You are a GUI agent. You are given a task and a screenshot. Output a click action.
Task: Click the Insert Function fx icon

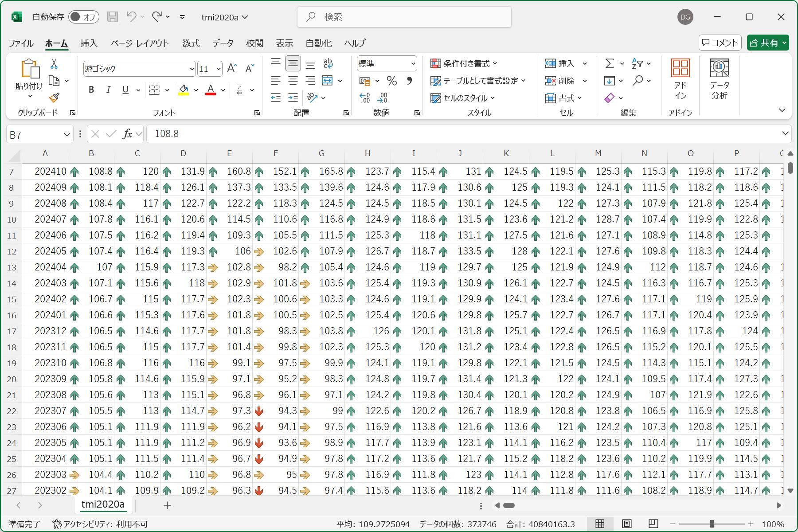tap(127, 134)
